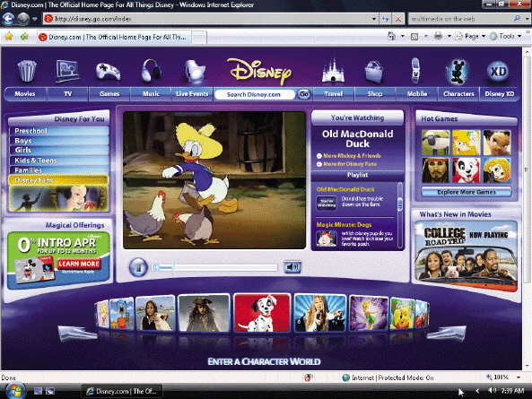
Task: Click the search magnifier icon in browser
Action: pos(517,19)
